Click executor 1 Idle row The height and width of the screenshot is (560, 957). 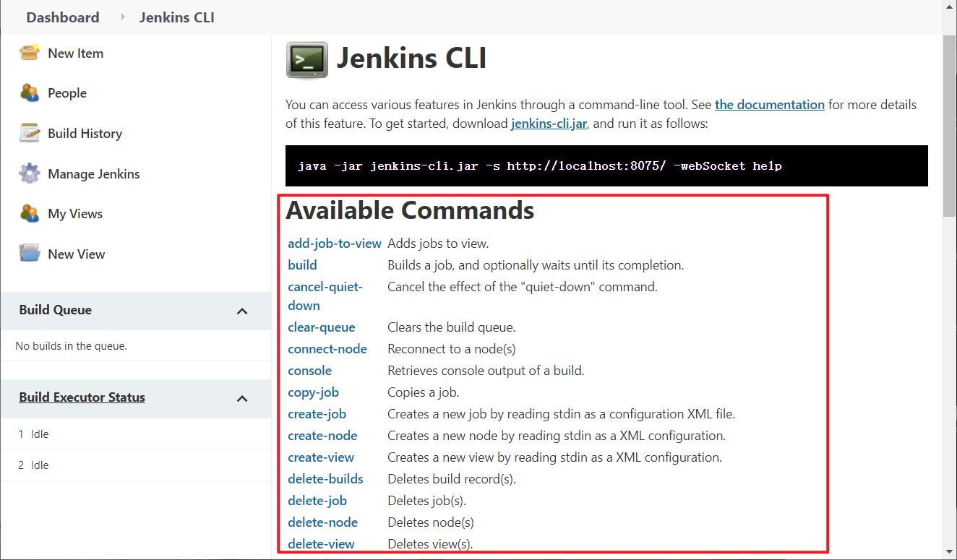(x=136, y=434)
